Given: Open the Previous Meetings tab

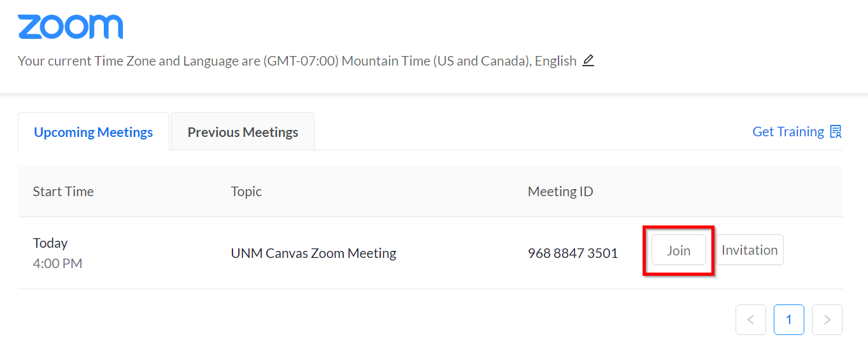Looking at the screenshot, I should [243, 132].
